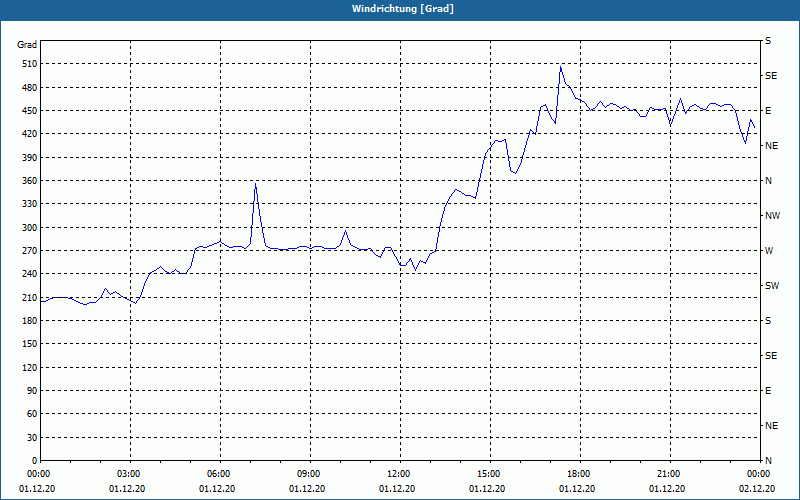Select the 120 y-axis value
The height and width of the screenshot is (500, 800).
(x=30, y=367)
